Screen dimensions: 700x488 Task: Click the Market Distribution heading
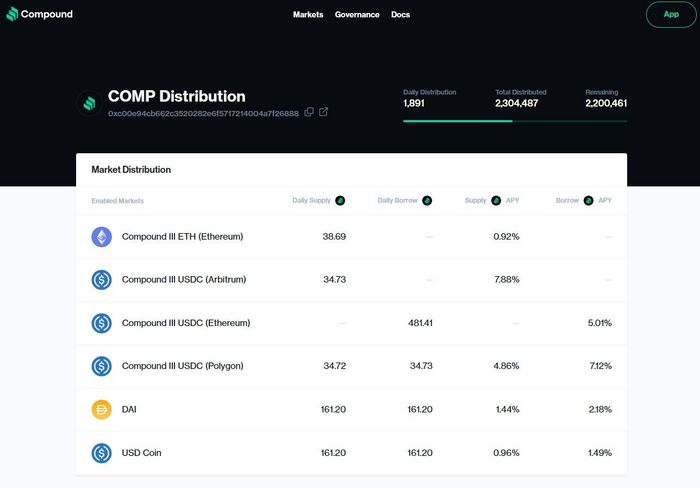(x=131, y=170)
